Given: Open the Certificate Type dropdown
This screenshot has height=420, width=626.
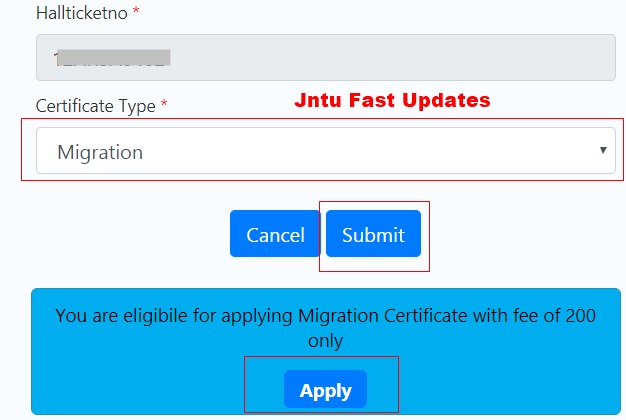Looking at the screenshot, I should (325, 151).
